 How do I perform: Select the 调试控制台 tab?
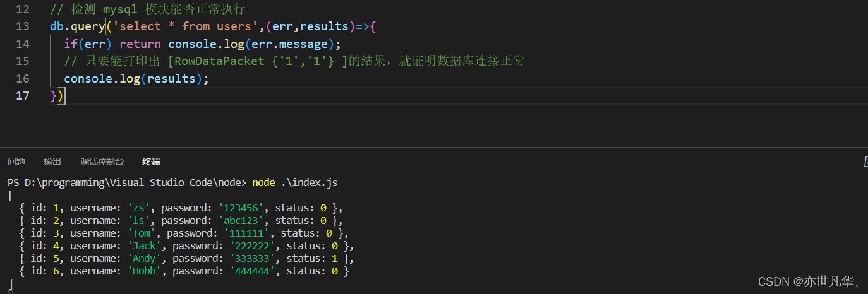point(102,162)
